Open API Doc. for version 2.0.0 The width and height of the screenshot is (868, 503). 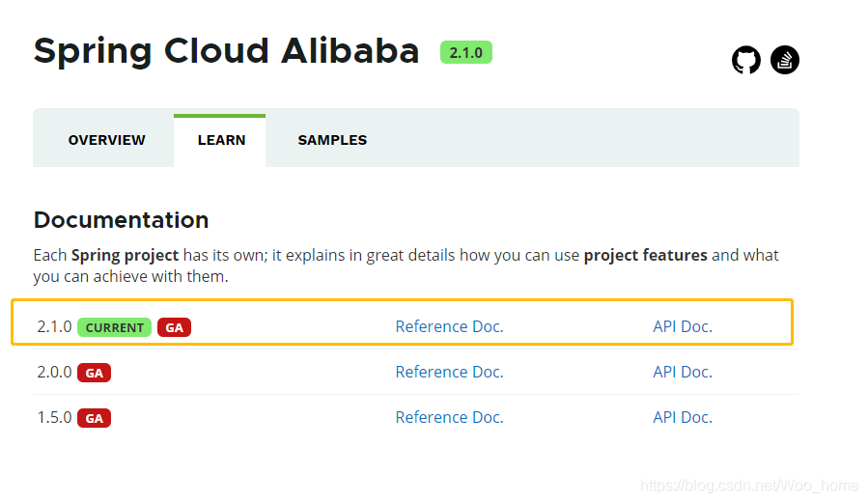682,372
